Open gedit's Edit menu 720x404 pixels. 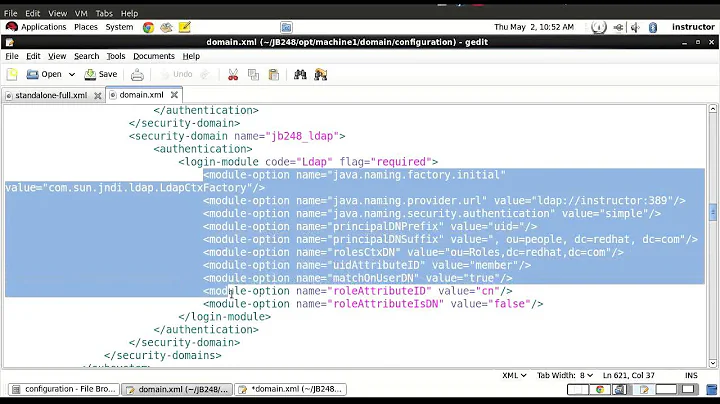33,56
